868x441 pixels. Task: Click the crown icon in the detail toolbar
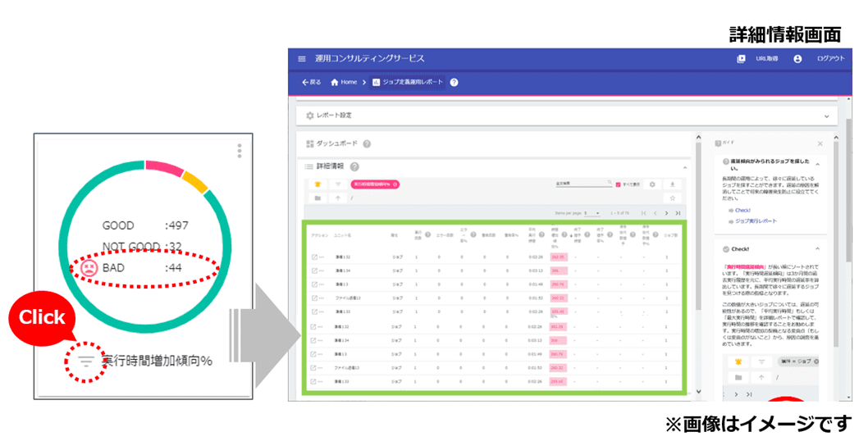[318, 184]
